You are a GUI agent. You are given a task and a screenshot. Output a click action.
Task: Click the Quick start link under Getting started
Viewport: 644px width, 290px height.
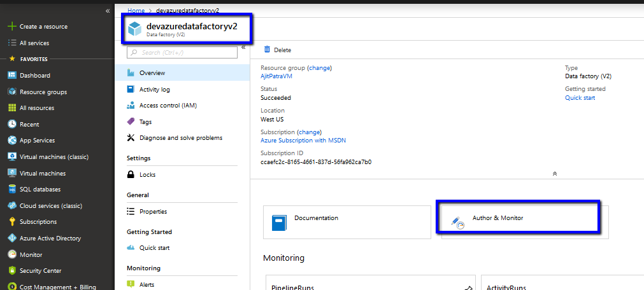tap(580, 98)
